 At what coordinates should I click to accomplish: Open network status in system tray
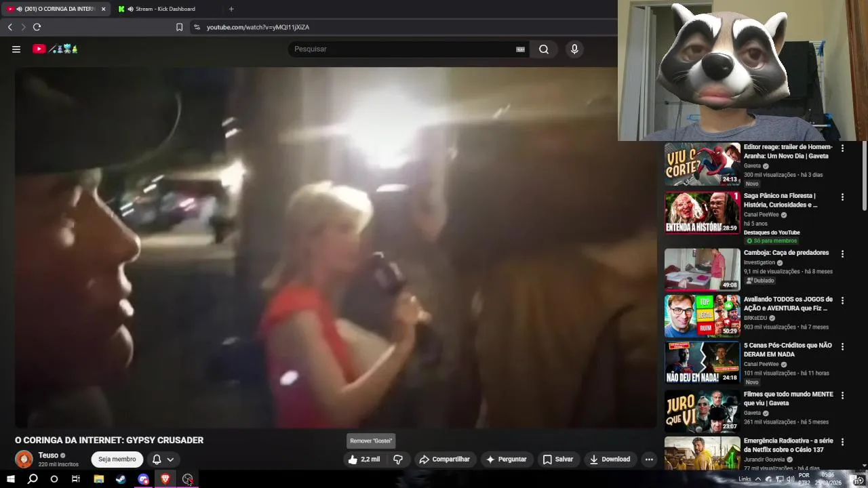780,479
